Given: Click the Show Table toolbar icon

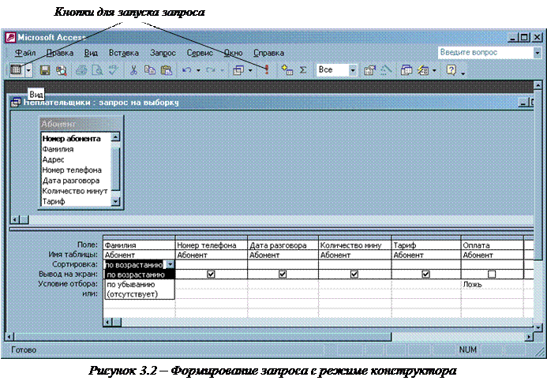Looking at the screenshot, I should (x=287, y=70).
